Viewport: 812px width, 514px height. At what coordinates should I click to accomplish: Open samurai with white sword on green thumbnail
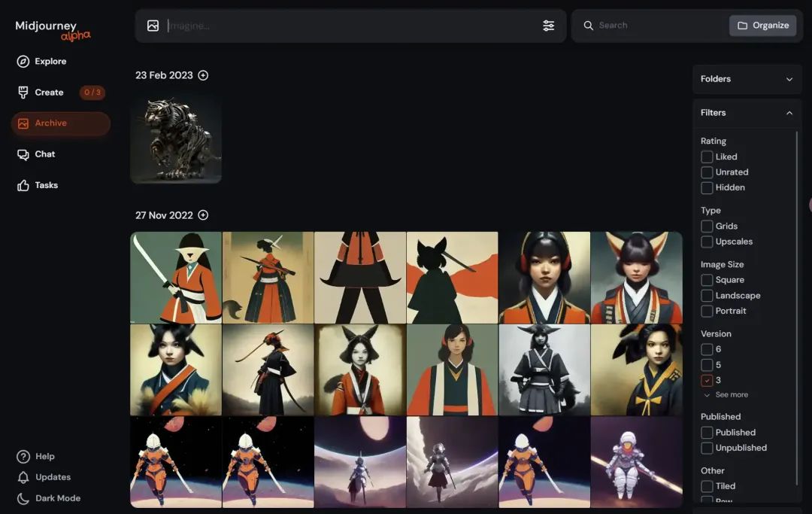tap(176, 278)
